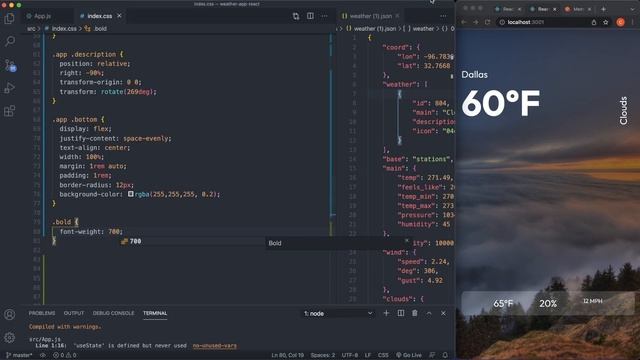Click the feedback icon in status bar
Viewport: 640px width, 360px height.
pyautogui.click(x=432, y=355)
